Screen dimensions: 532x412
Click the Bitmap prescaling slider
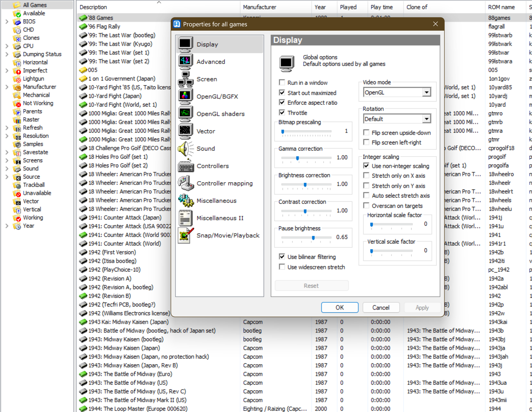(306, 132)
